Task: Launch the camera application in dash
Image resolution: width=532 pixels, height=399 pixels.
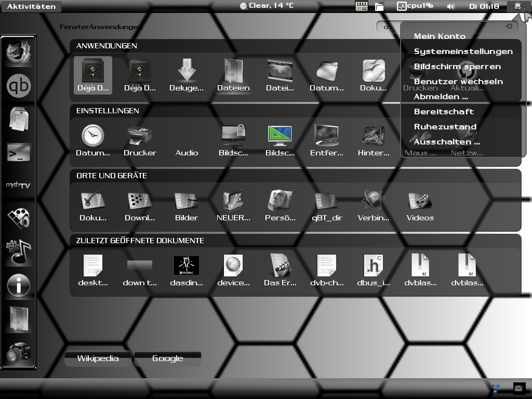Action: pyautogui.click(x=19, y=352)
